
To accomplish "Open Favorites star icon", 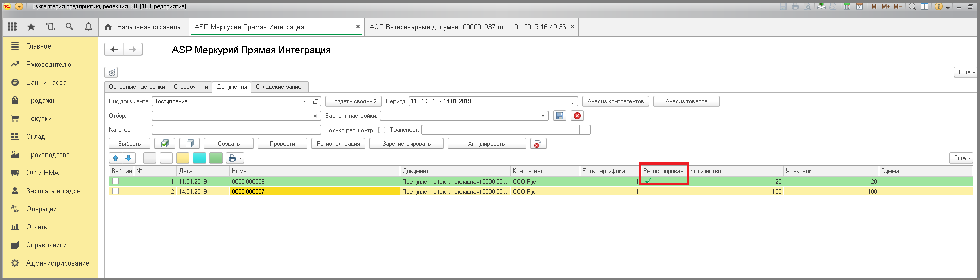I will coord(31,27).
